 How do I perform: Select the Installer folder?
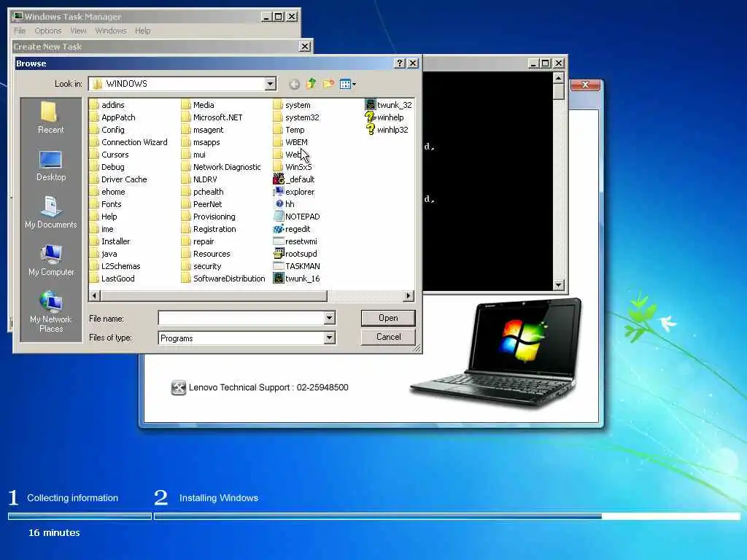coord(110,241)
